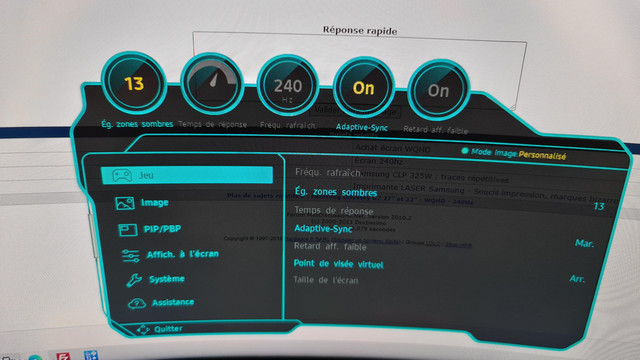Select the Jeu gamepad icon
The image size is (640, 360).
point(122,175)
